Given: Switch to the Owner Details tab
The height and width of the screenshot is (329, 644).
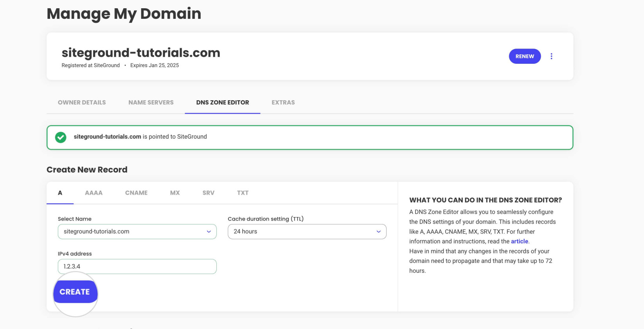Looking at the screenshot, I should 81,102.
